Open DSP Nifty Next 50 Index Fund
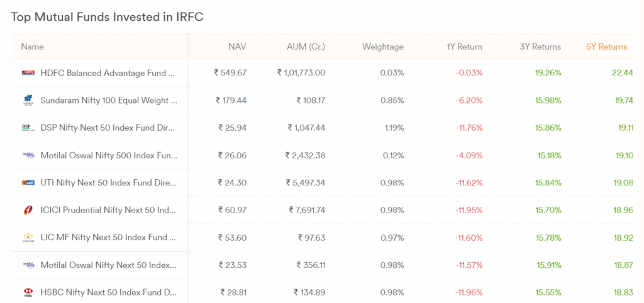Image resolution: width=644 pixels, height=303 pixels. tap(108, 128)
